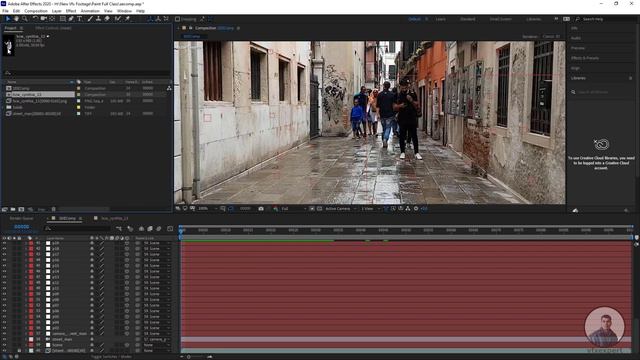Click Interpret Footage icon in the Project panel
640x360 pixels.
[5, 209]
